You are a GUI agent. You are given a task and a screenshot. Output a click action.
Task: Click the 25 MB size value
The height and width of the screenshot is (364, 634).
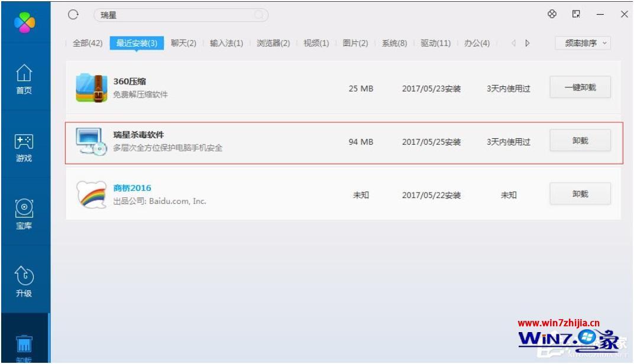361,89
